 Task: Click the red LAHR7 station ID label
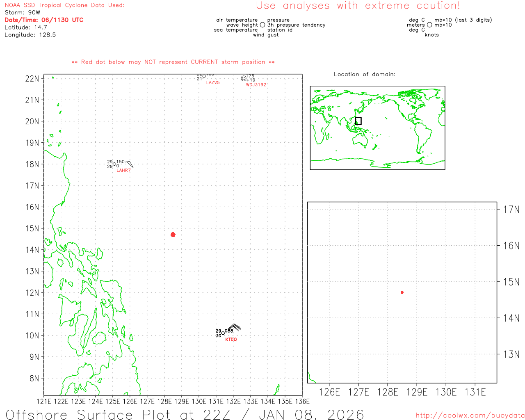click(x=123, y=170)
